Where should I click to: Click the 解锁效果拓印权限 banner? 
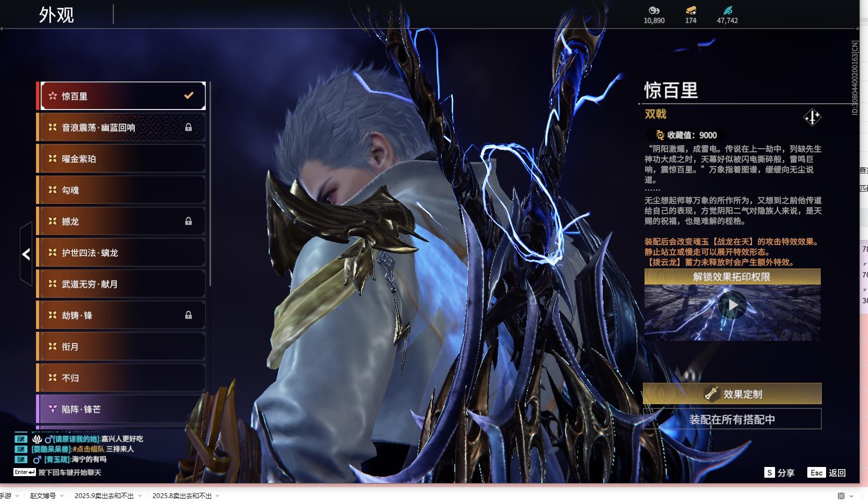[x=732, y=277]
